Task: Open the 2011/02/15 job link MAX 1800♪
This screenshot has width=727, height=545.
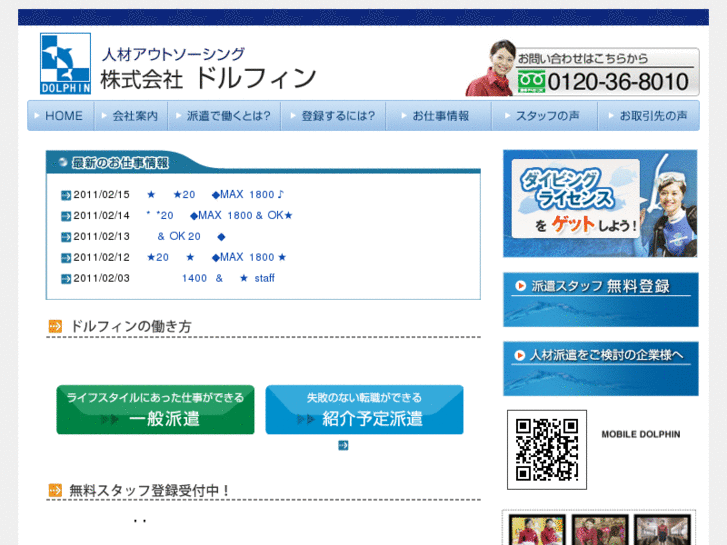Action: [x=215, y=194]
